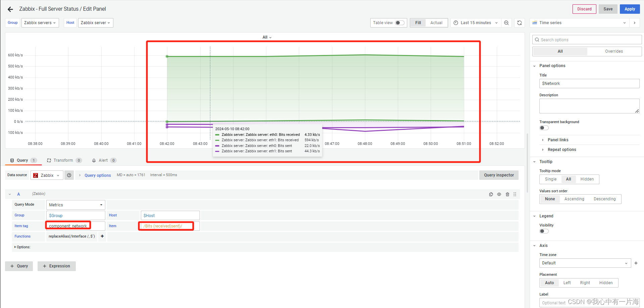The width and height of the screenshot is (644, 308).
Task: Select Hidden tooltip mode
Action: pyautogui.click(x=587, y=179)
